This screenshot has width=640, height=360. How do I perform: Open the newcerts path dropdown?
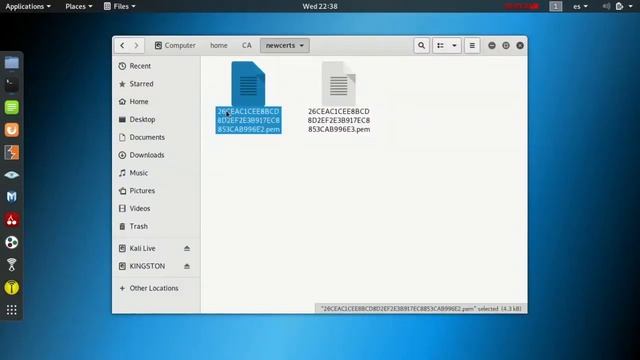(x=284, y=45)
